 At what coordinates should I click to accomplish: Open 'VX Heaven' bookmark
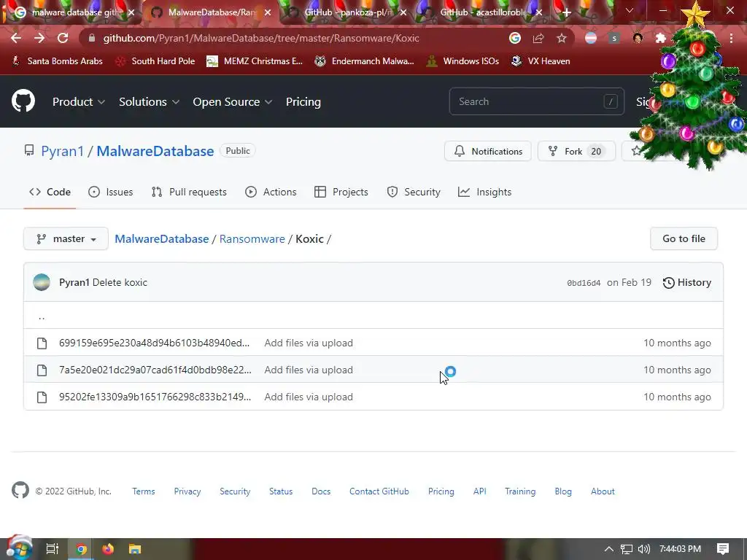541,61
